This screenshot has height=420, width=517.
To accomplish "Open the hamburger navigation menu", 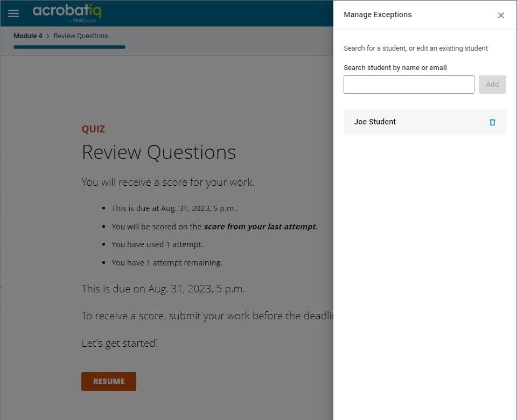I will pyautogui.click(x=13, y=13).
